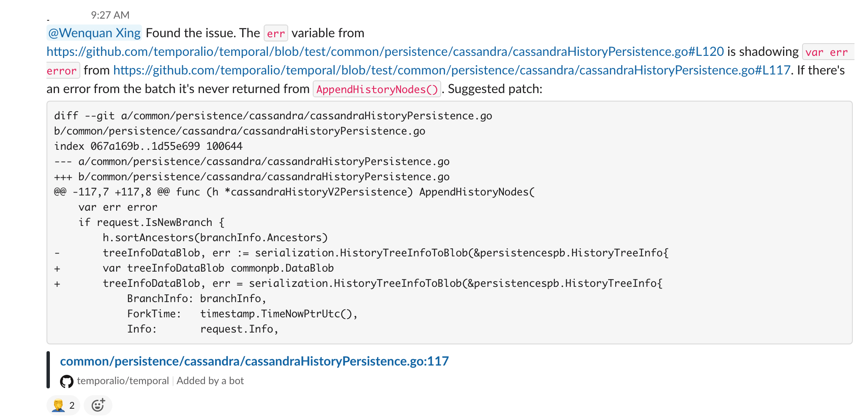Click the '+++ b/common/persistence' diff line

click(252, 177)
